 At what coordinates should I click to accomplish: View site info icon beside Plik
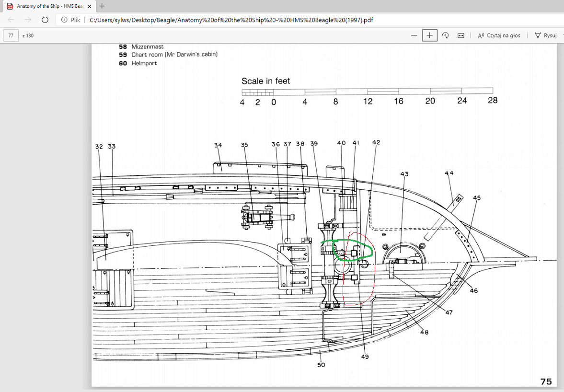tap(64, 20)
